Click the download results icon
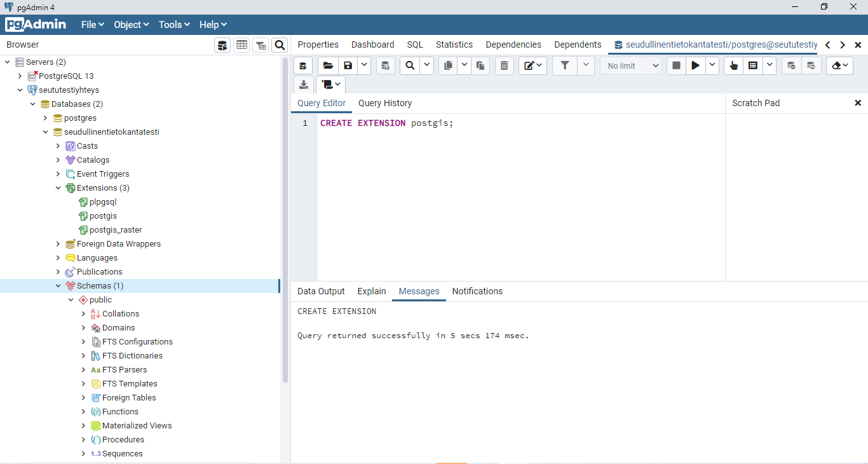Screen dimensions: 868x464 click(304, 85)
